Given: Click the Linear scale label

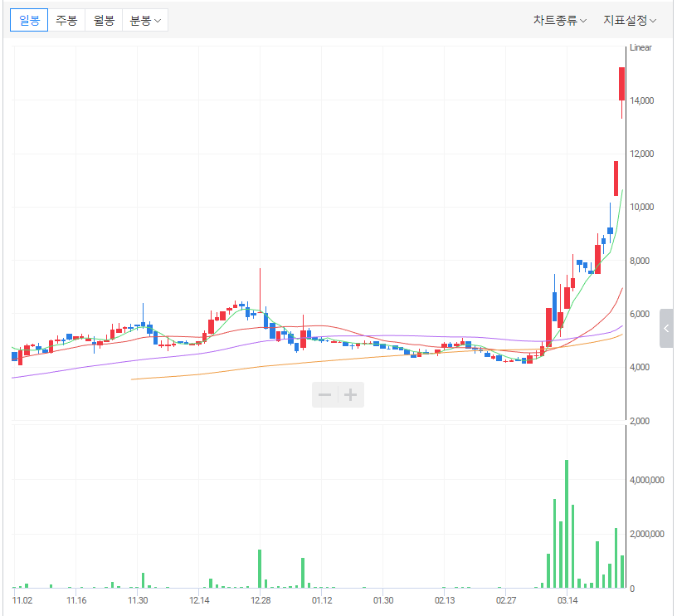Looking at the screenshot, I should click(640, 47).
